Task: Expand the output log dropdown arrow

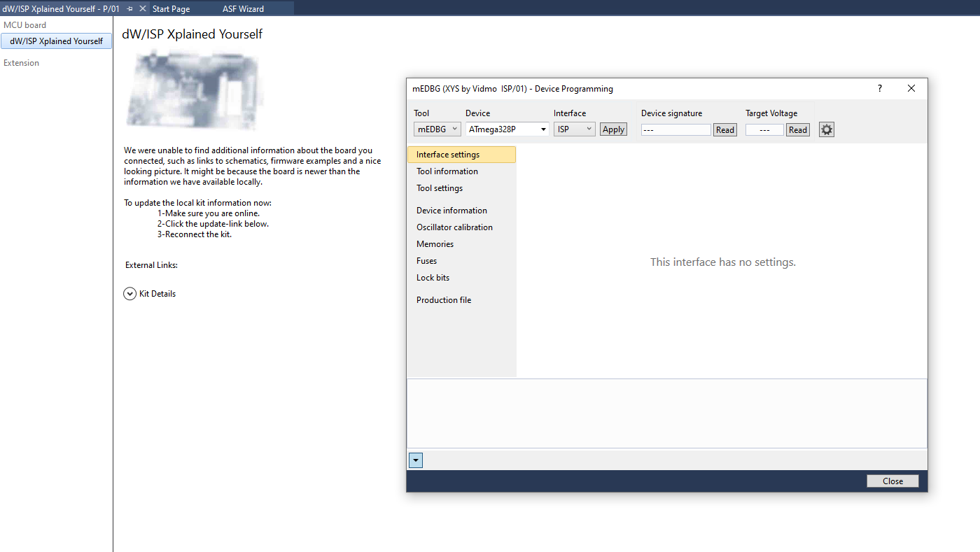Action: (x=416, y=460)
